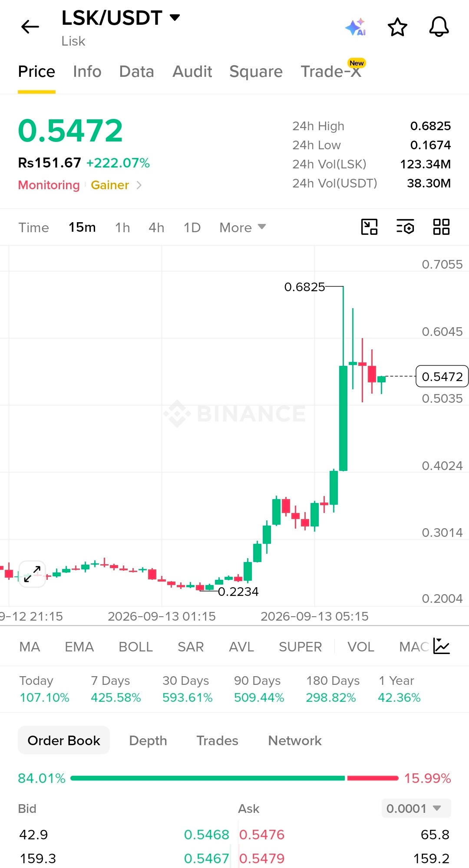Open chart settings icon
Image resolution: width=469 pixels, height=868 pixels.
(x=405, y=227)
